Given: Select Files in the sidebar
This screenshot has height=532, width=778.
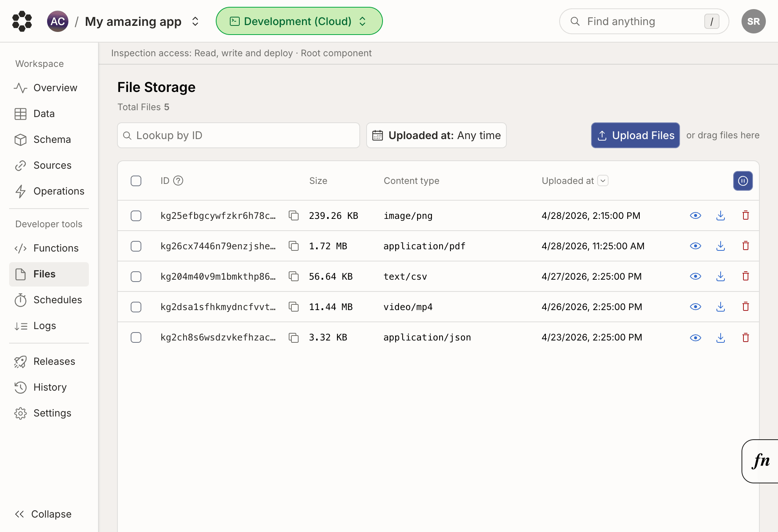Looking at the screenshot, I should [x=49, y=274].
